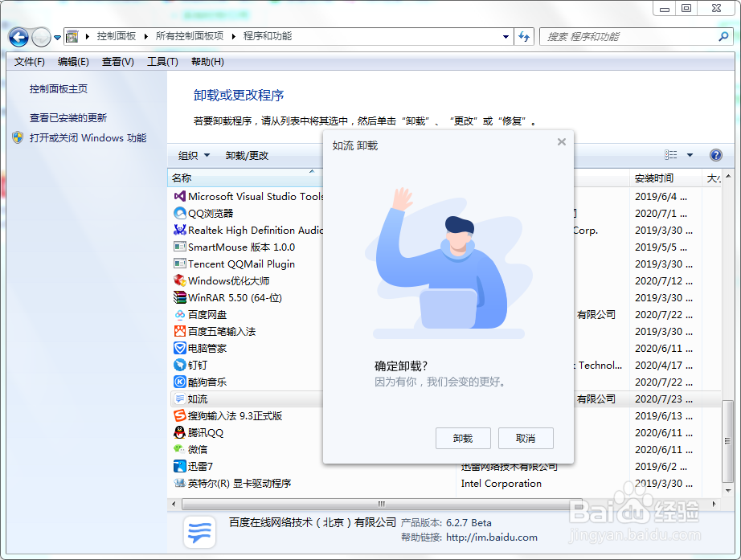Click http://im.baidu.com help link text
This screenshot has width=741, height=560.
pos(492,538)
